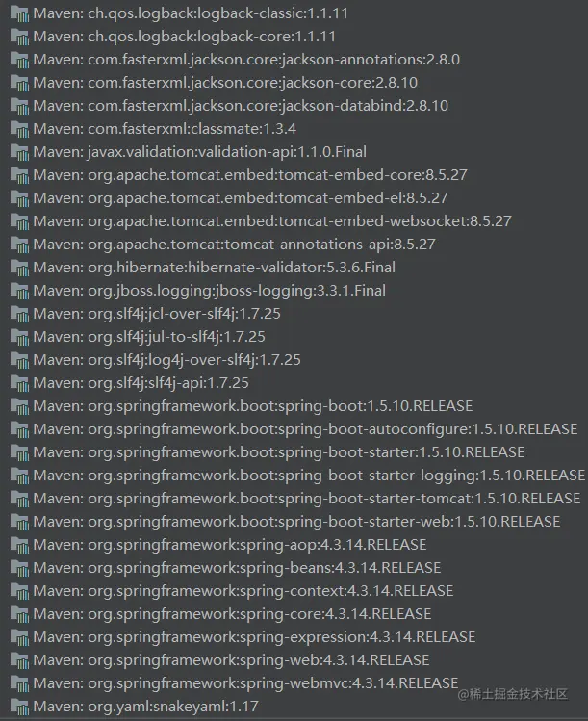Click library icon beside spring-aop:4.3.14.RELEASE

pyautogui.click(x=19, y=545)
